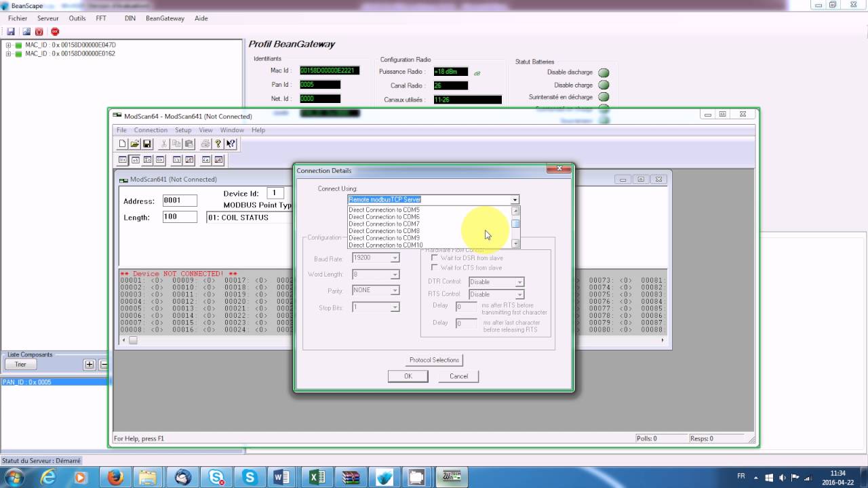Click the Device Id input field
This screenshot has width=868, height=488.
(x=275, y=193)
